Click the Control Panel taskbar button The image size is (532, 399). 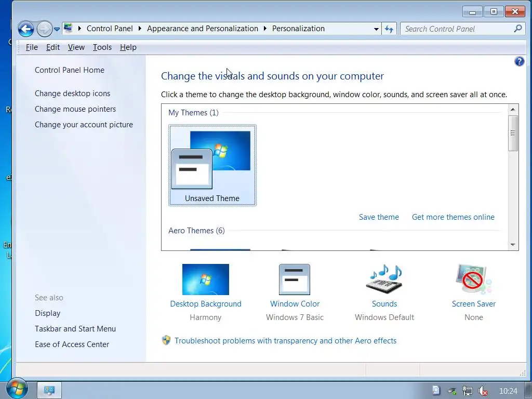[49, 390]
